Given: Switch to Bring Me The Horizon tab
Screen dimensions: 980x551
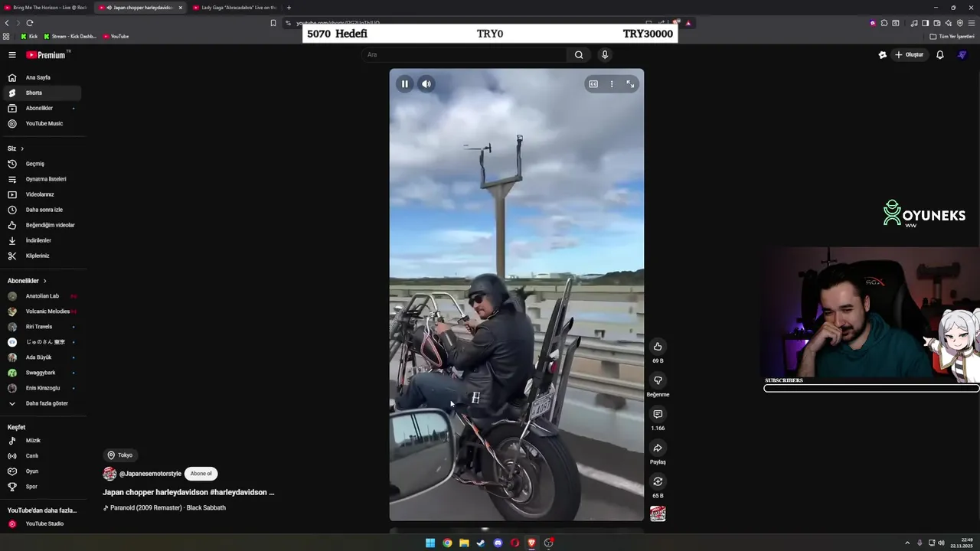Looking at the screenshot, I should (x=46, y=8).
